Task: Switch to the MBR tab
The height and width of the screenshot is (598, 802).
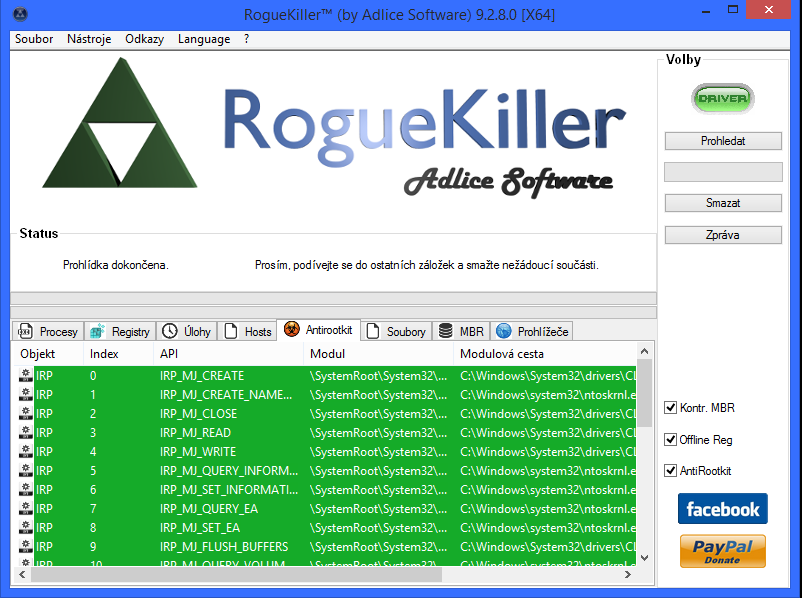Action: coord(461,331)
